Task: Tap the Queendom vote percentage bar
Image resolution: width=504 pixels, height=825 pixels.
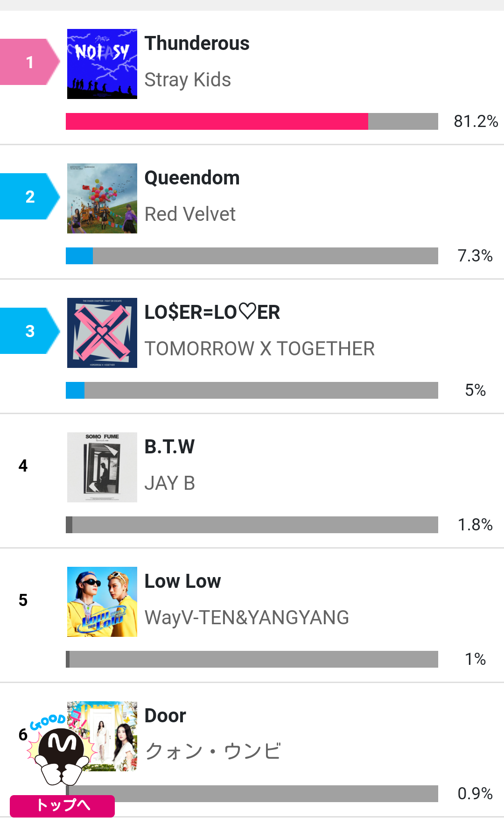Action: (x=252, y=256)
